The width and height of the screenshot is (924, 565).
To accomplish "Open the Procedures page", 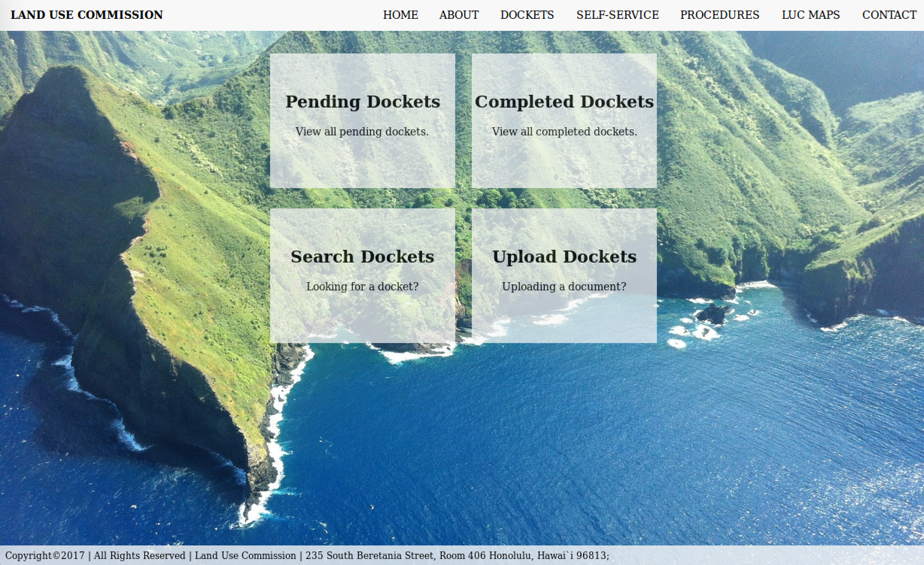I will (x=719, y=15).
